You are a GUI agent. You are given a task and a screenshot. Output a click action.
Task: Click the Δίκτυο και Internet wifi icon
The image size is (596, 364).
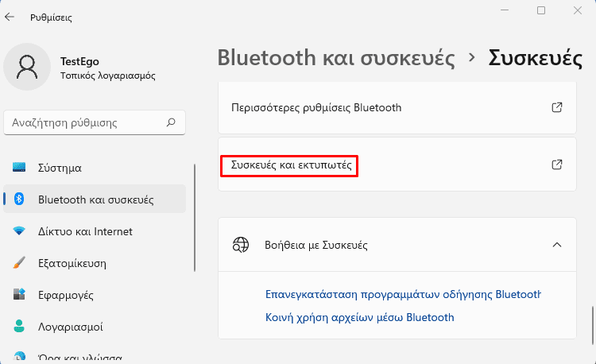coord(19,230)
